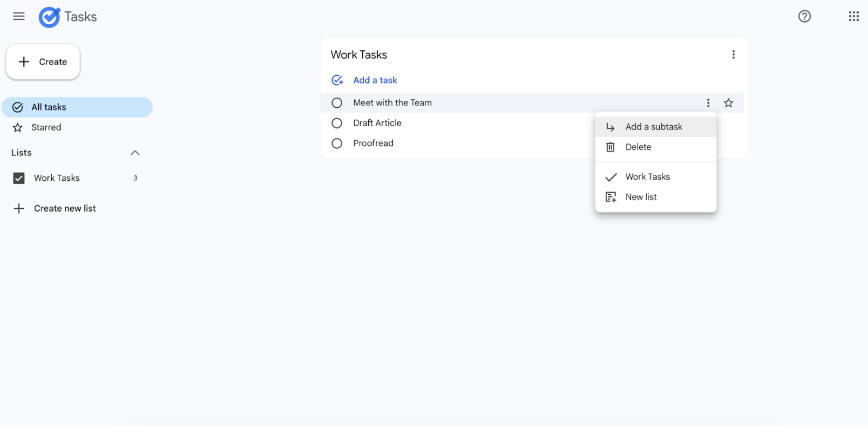Image resolution: width=868 pixels, height=426 pixels.
Task: Click the plus icon beside Create new list
Action: 19,208
